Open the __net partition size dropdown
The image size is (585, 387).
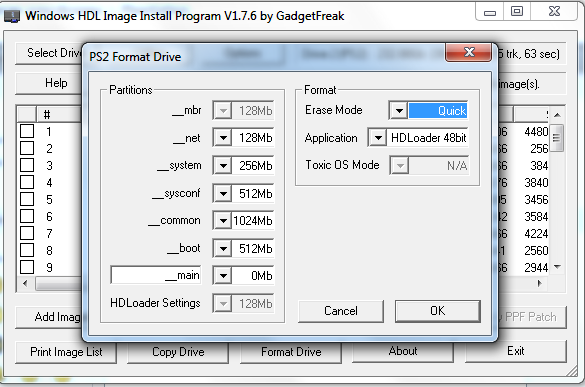[x=223, y=138]
